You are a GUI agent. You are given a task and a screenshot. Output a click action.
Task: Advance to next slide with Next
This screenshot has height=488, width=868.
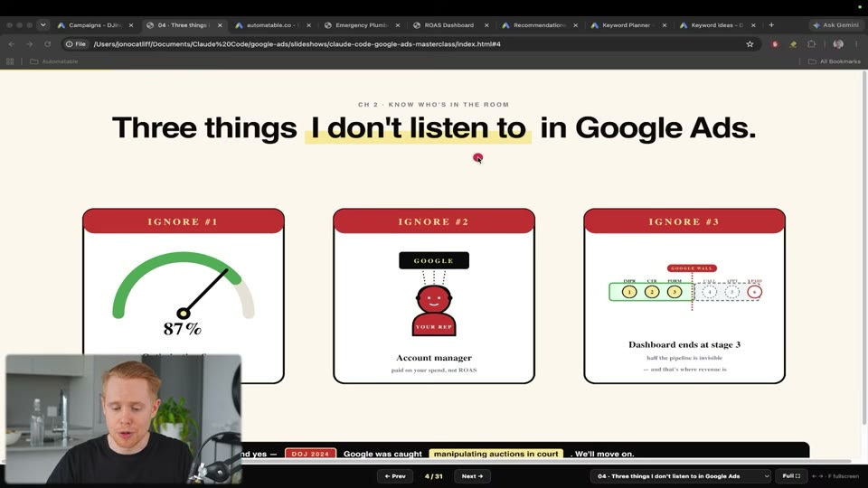[x=472, y=476]
